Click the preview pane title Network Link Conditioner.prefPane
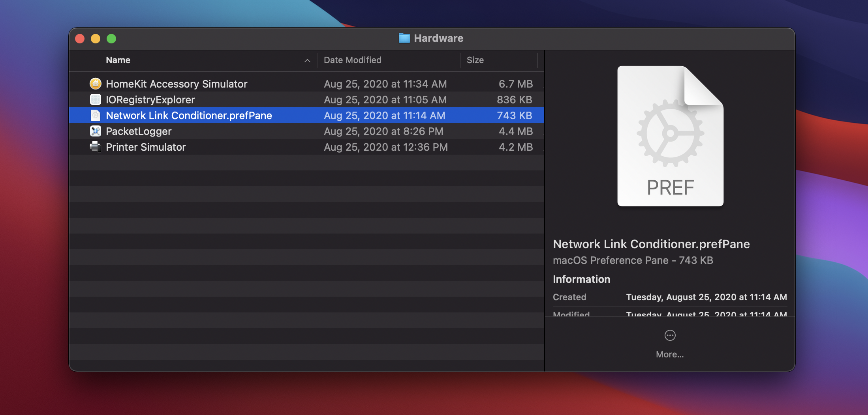The image size is (868, 415). tap(651, 244)
